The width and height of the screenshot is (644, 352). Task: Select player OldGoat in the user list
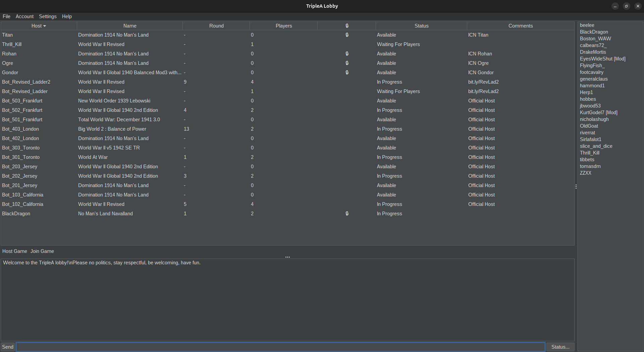pyautogui.click(x=589, y=126)
